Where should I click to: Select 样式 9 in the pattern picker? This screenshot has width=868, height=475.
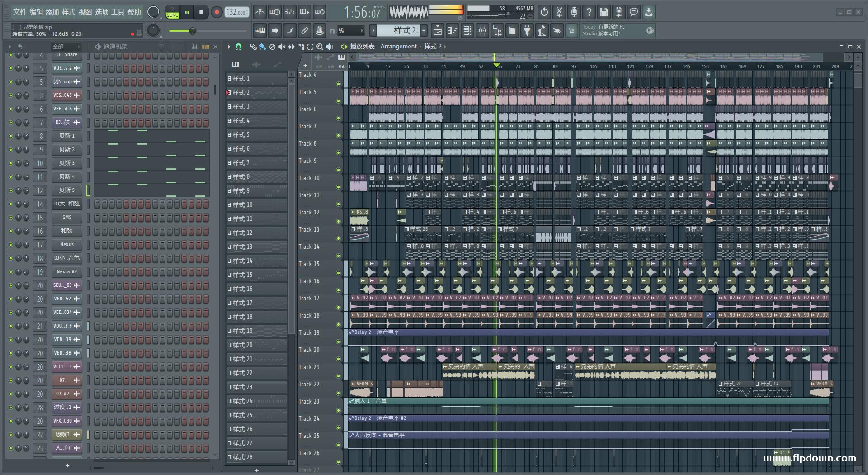[x=257, y=191]
